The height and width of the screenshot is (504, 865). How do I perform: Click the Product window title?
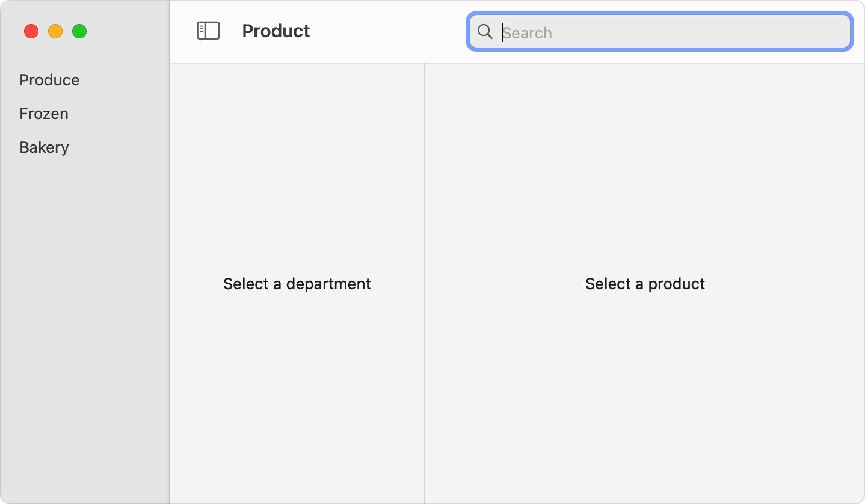pyautogui.click(x=276, y=31)
